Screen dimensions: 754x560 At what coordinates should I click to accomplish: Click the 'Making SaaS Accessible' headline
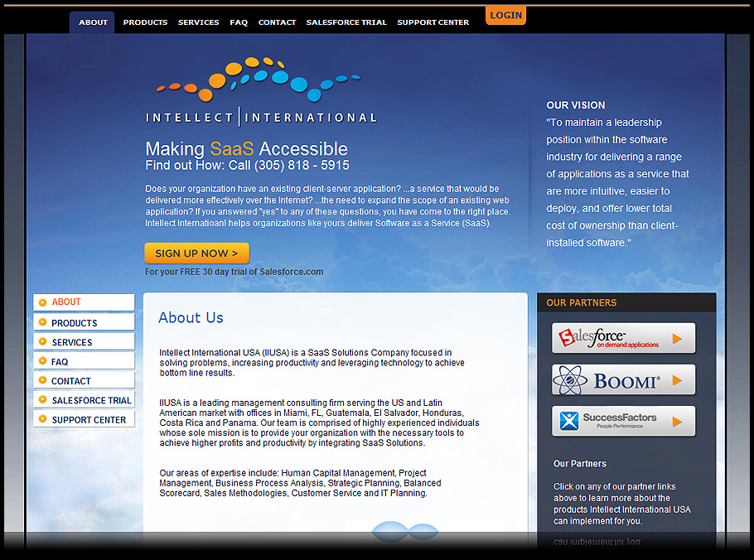pos(246,149)
